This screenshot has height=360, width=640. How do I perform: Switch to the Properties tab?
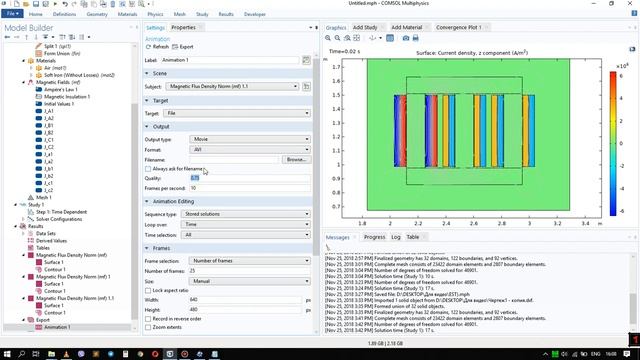coord(183,27)
